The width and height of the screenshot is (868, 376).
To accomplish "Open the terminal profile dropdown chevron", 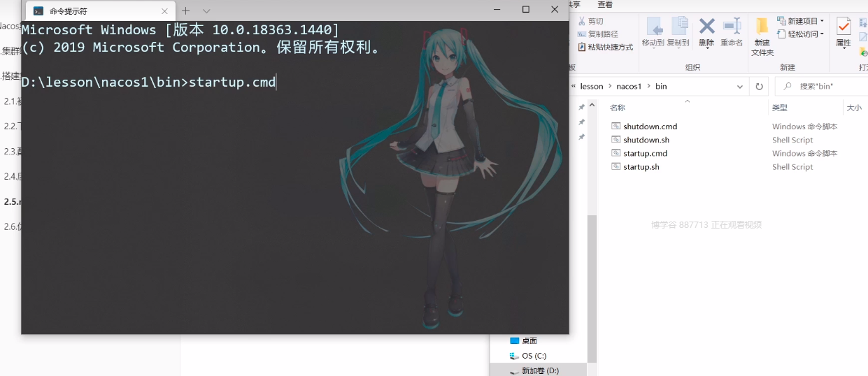I will (206, 10).
